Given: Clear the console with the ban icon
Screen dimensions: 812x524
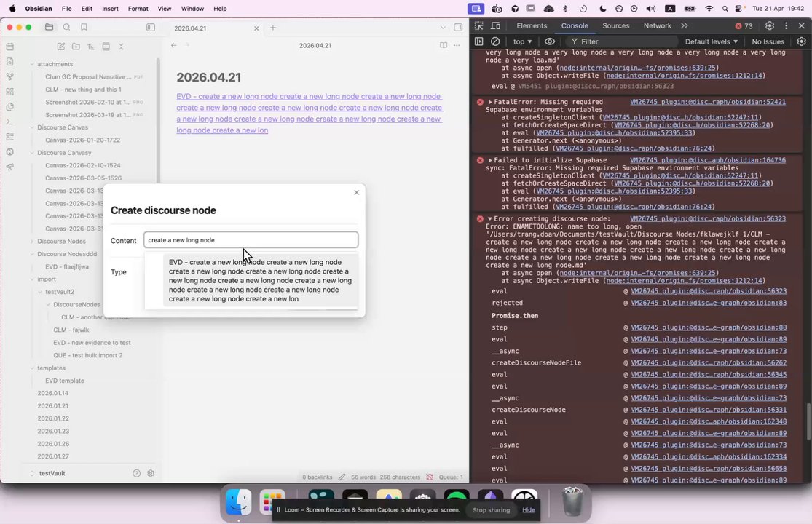Looking at the screenshot, I should [x=496, y=41].
